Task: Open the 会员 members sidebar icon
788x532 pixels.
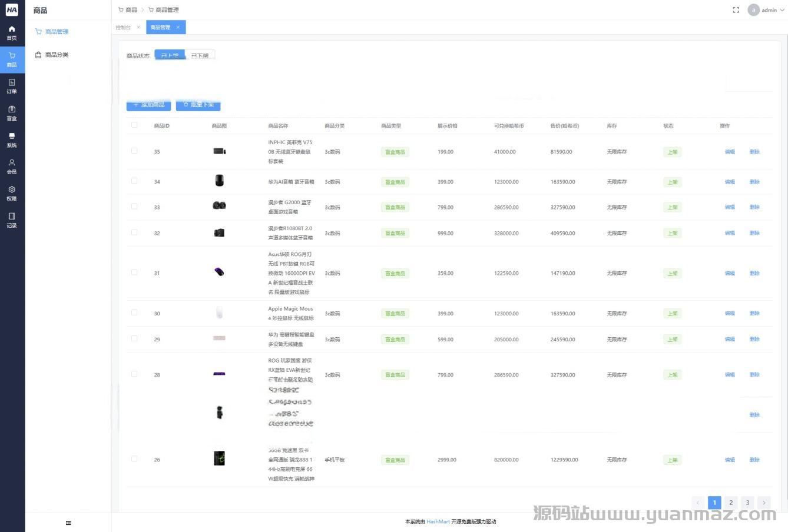Action: 12,167
